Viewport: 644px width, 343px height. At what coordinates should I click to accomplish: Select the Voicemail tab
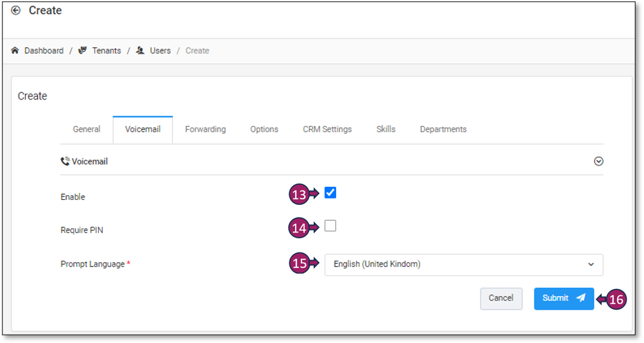[142, 129]
